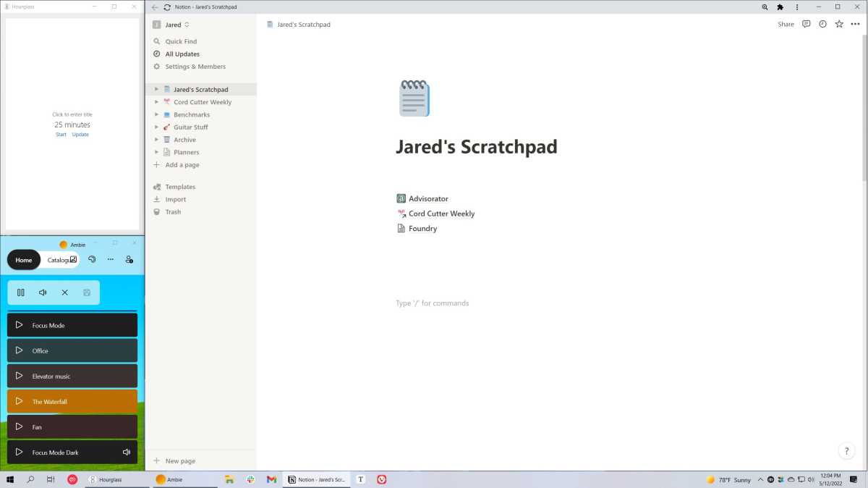Pause playback in Ambie

(x=21, y=293)
